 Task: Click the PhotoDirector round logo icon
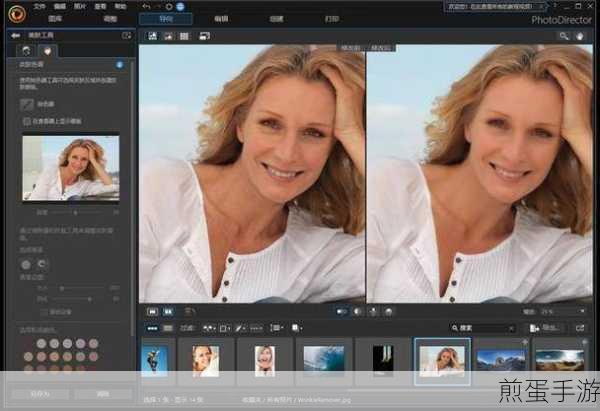(x=17, y=14)
